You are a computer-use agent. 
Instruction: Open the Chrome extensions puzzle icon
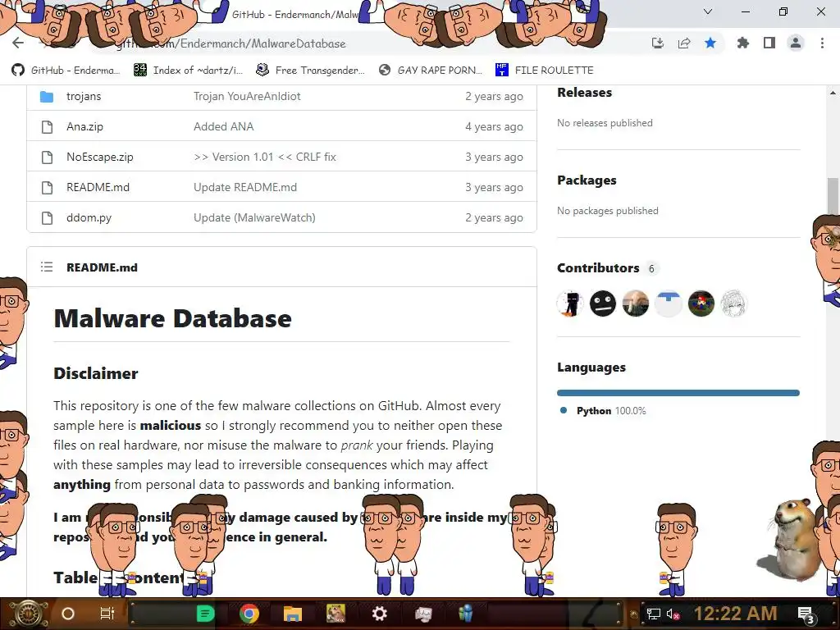click(x=742, y=43)
